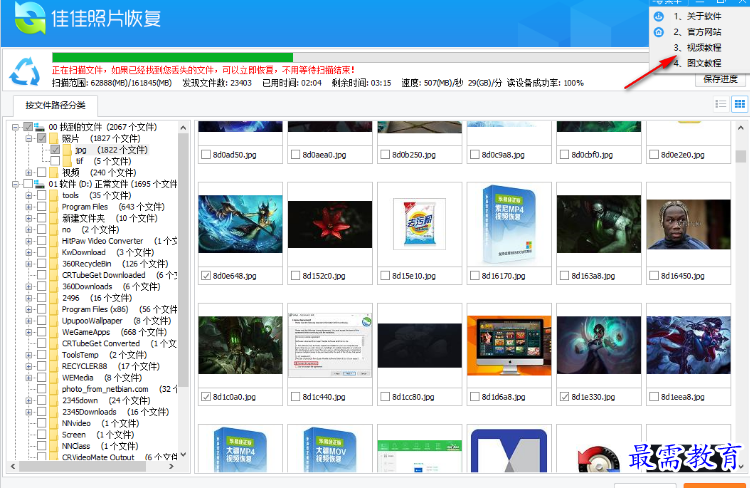Collapse the 照片 tree node
The height and width of the screenshot is (488, 750).
click(x=29, y=138)
